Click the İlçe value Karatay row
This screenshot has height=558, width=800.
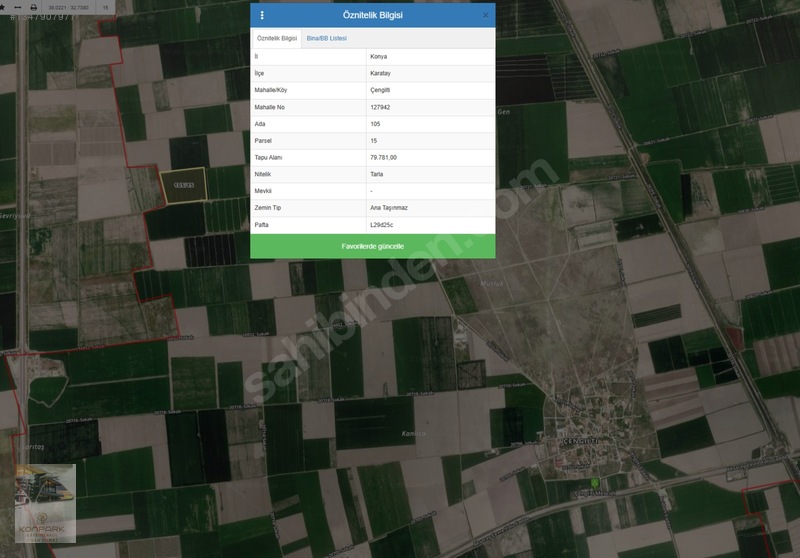(372, 73)
